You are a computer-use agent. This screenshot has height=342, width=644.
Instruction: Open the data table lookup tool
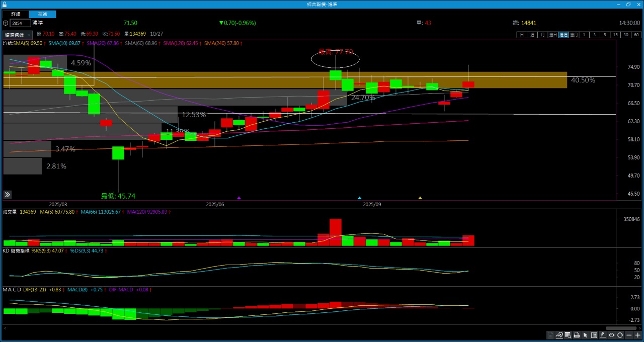pos(568,335)
